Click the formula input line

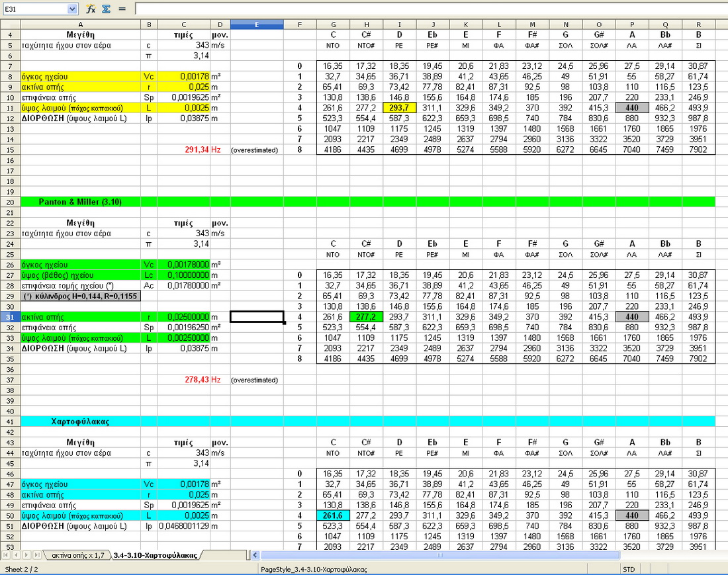[430, 9]
